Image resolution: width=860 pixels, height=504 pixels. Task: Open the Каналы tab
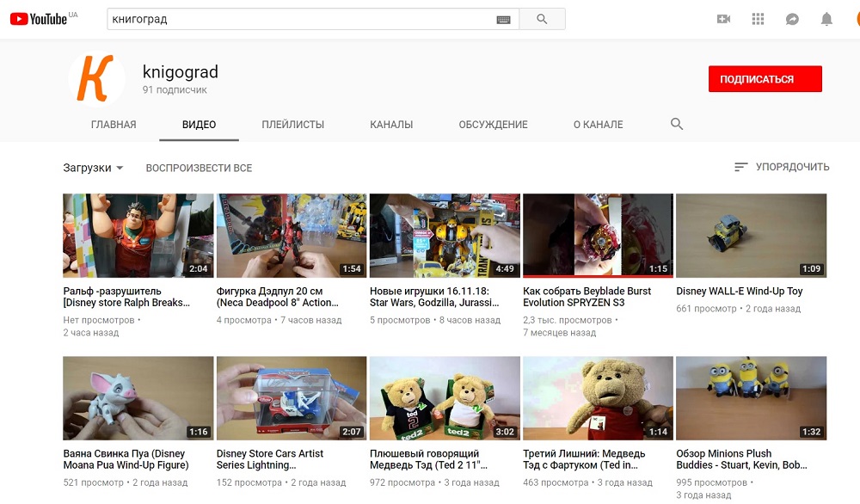[391, 125]
